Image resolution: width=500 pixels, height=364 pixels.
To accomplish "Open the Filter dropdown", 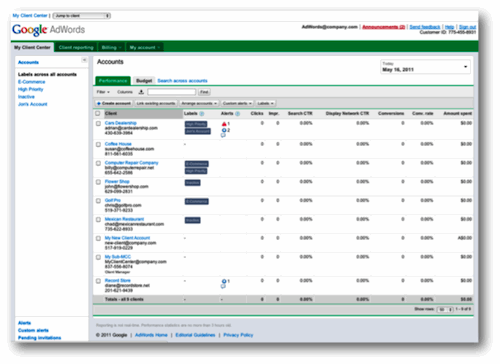I will pos(103,92).
